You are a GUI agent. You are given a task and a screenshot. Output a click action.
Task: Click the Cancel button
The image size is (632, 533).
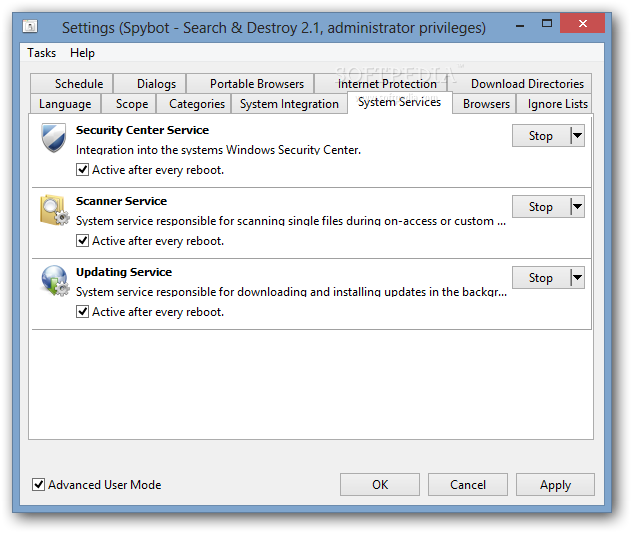468,484
